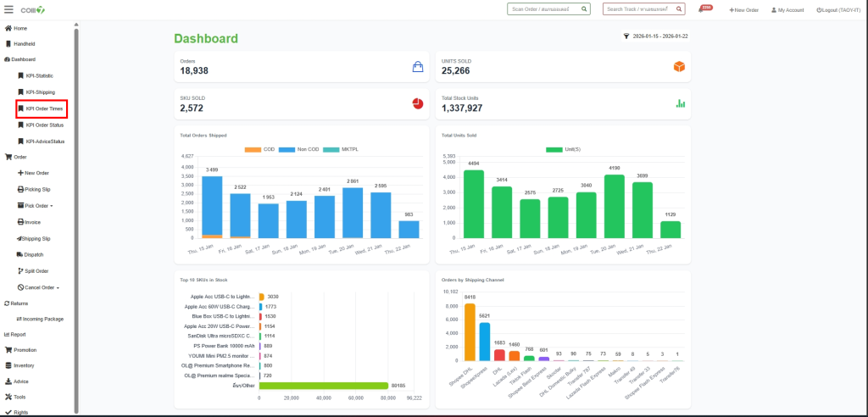Viewport: 868px width, 417px height.
Task: Expand the Cancel Order submenu
Action: (41, 287)
